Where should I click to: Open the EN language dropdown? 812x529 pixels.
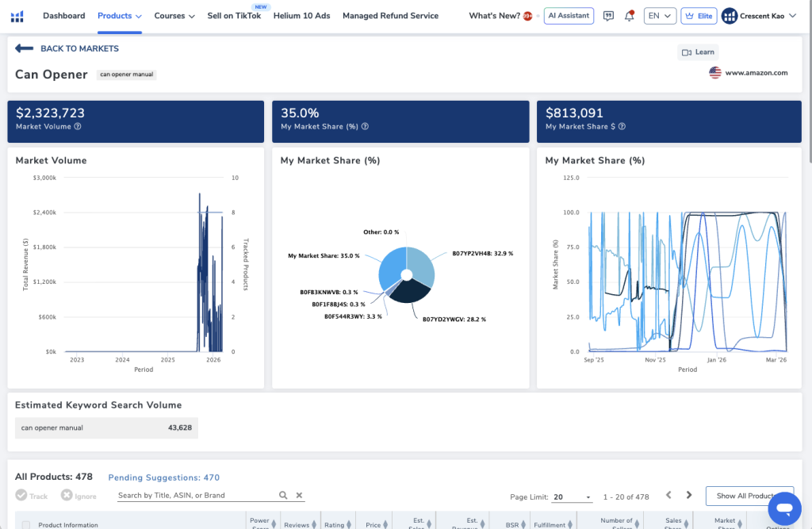tap(659, 16)
